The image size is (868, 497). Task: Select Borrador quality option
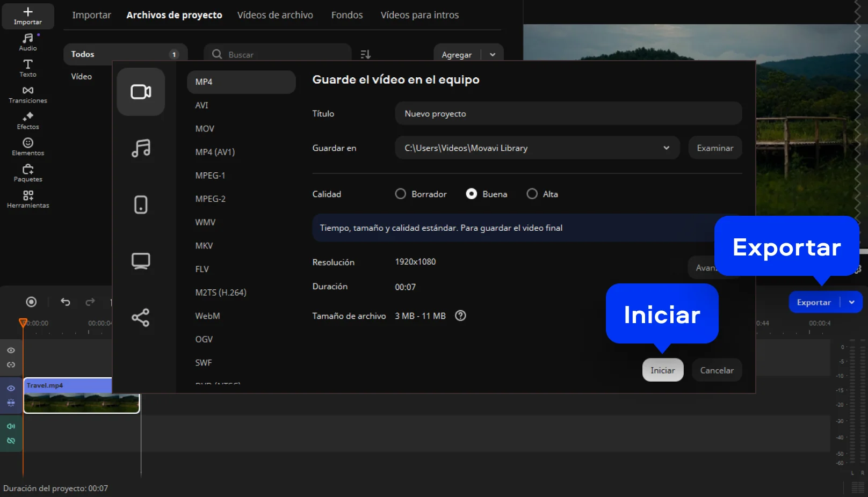click(401, 194)
